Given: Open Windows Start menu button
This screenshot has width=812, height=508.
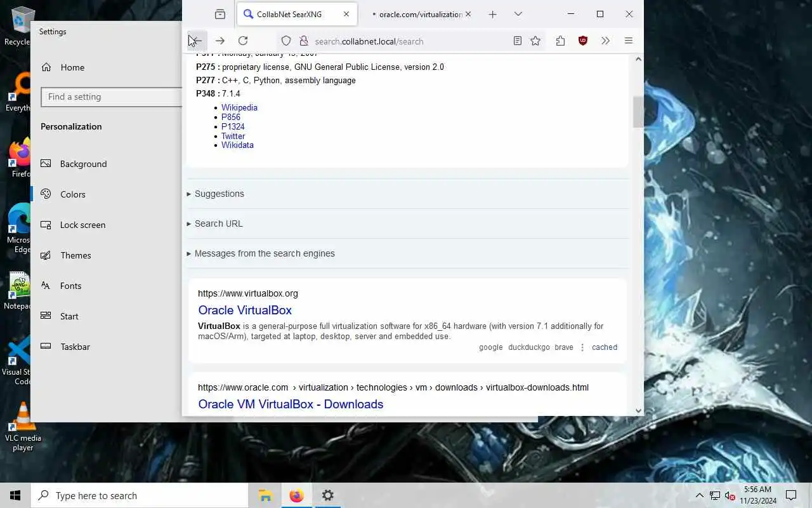Looking at the screenshot, I should [15, 495].
